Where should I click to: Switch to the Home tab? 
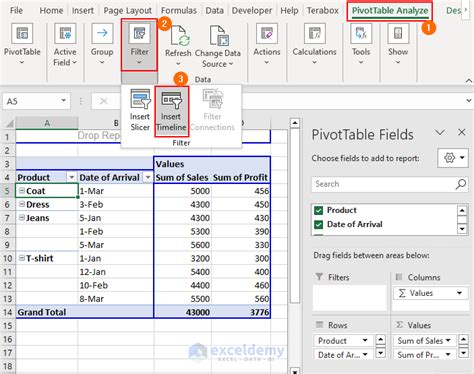51,11
